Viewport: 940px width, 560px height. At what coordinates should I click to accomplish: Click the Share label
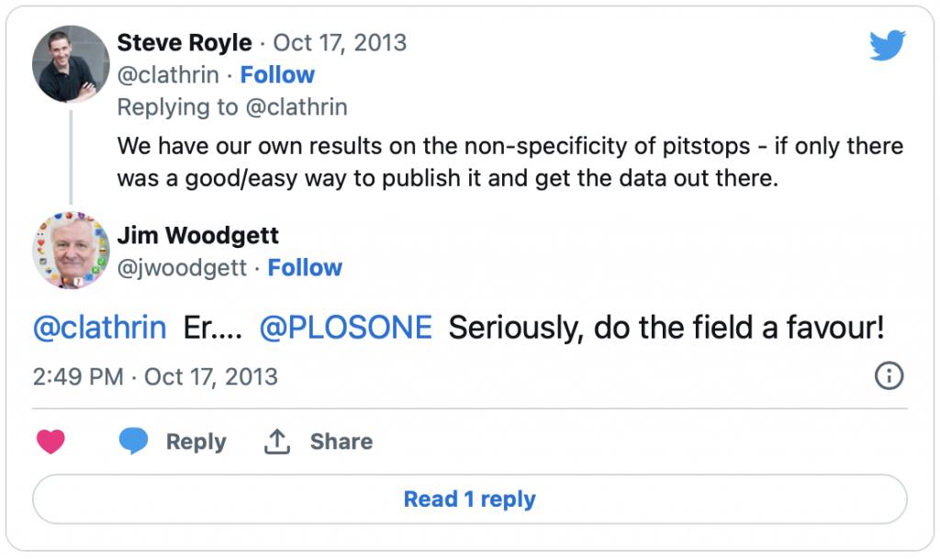341,442
